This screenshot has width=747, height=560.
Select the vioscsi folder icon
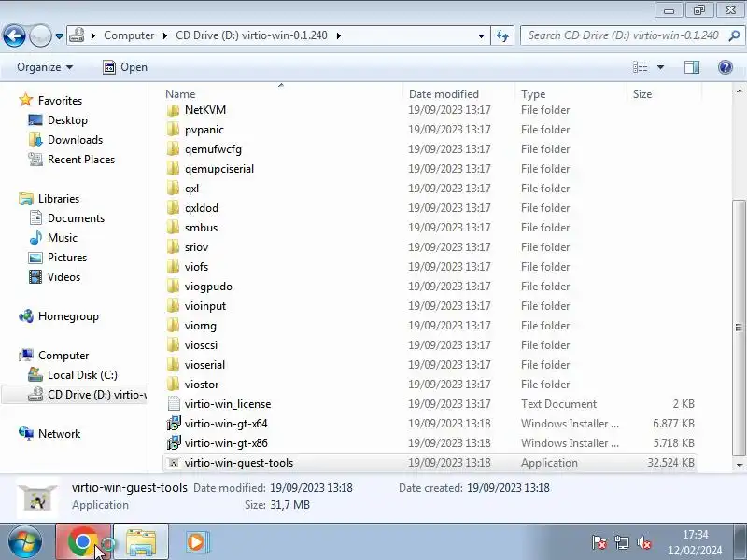(174, 344)
